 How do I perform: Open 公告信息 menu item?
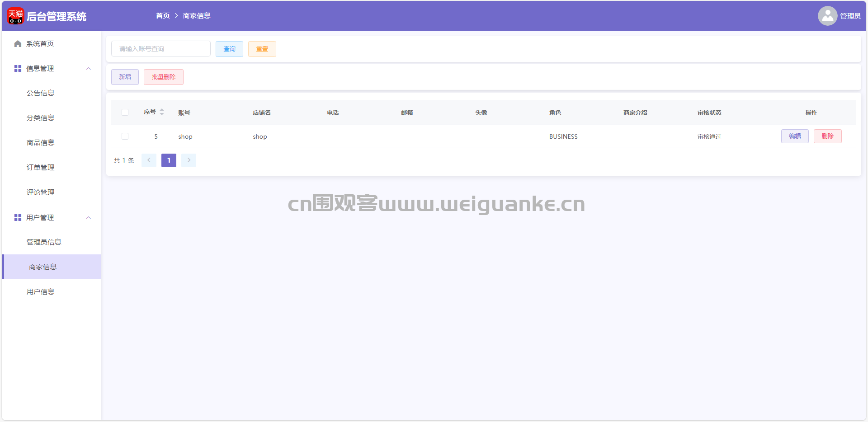pos(52,93)
